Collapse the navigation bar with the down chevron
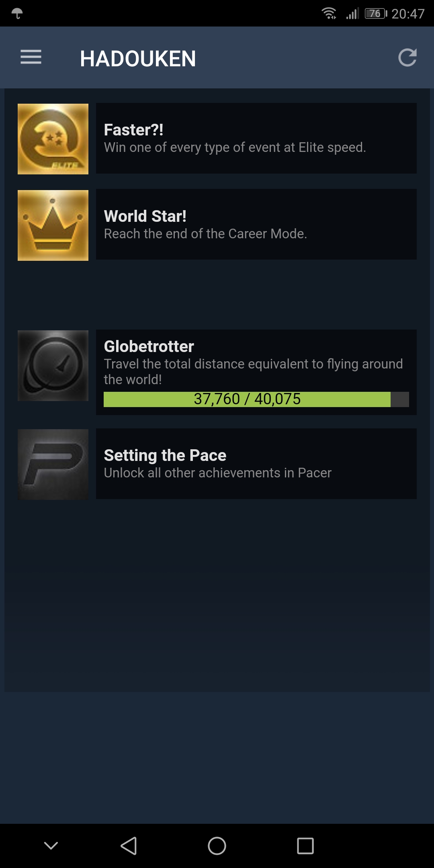The width and height of the screenshot is (434, 868). 51,845
